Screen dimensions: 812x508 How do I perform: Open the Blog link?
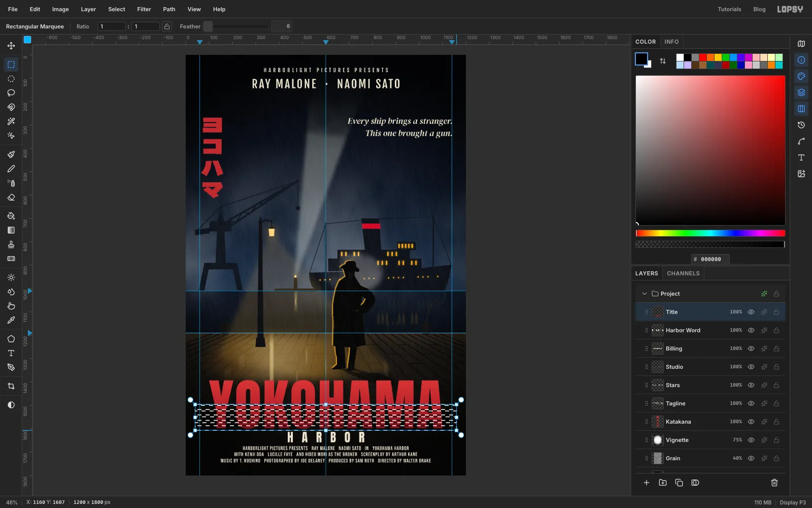(x=759, y=9)
